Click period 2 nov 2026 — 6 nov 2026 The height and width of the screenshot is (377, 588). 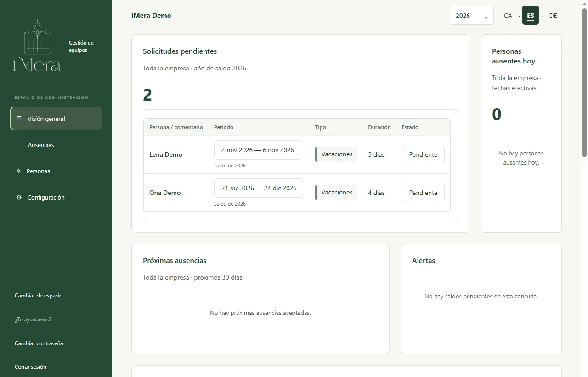pyautogui.click(x=257, y=150)
